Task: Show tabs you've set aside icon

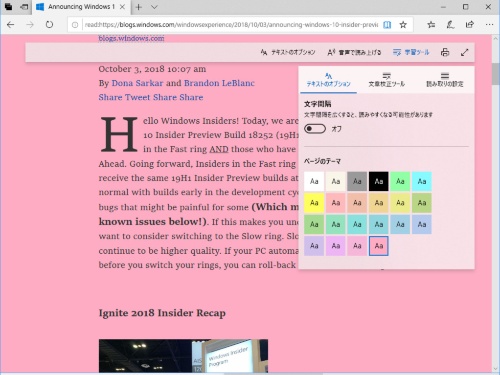Action: pyautogui.click(x=9, y=7)
